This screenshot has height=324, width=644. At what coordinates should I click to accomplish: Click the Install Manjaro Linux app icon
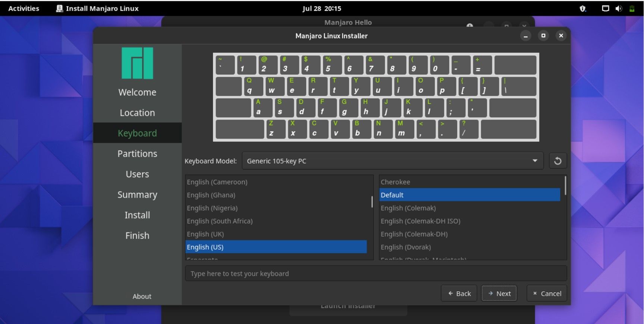(59, 8)
